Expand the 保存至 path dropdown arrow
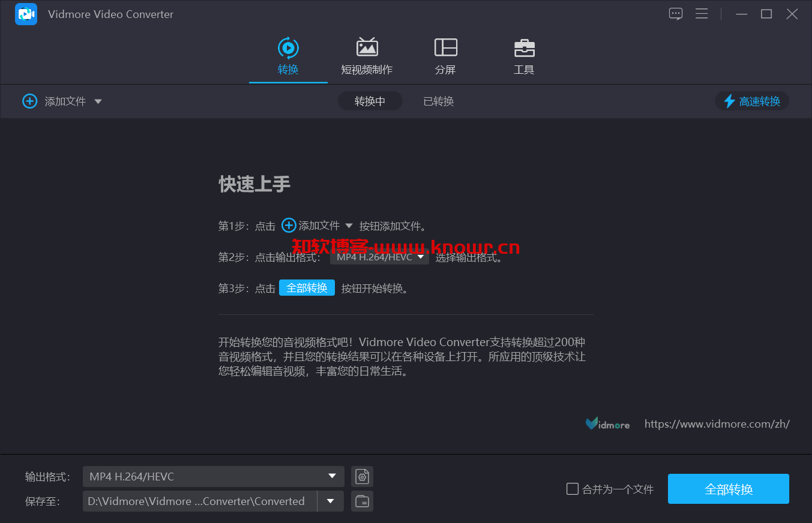Viewport: 812px width, 523px height. [330, 501]
